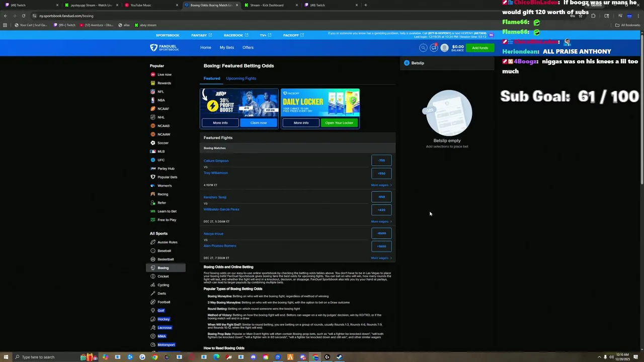Select Alan Picasso Romero +1600 odds button
The image size is (644, 362).
pyautogui.click(x=381, y=246)
